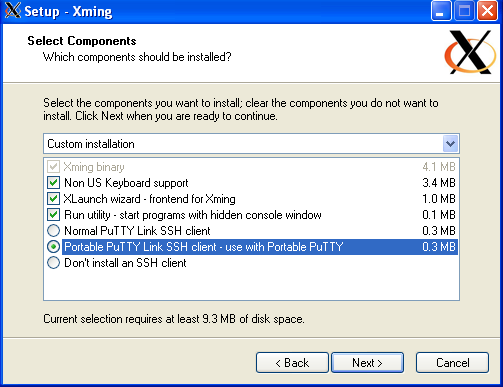The width and height of the screenshot is (503, 387).
Task: Select Normal PuTTY Link SSH client option
Action: (53, 231)
